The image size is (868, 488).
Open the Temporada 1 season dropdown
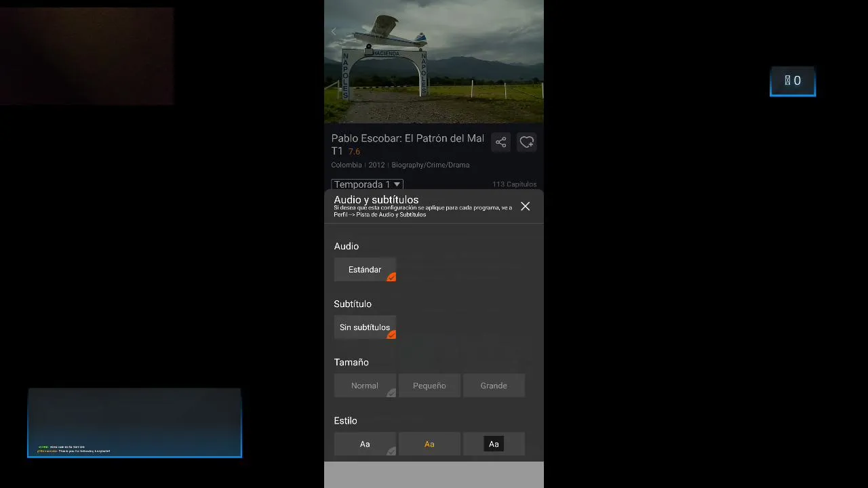368,184
